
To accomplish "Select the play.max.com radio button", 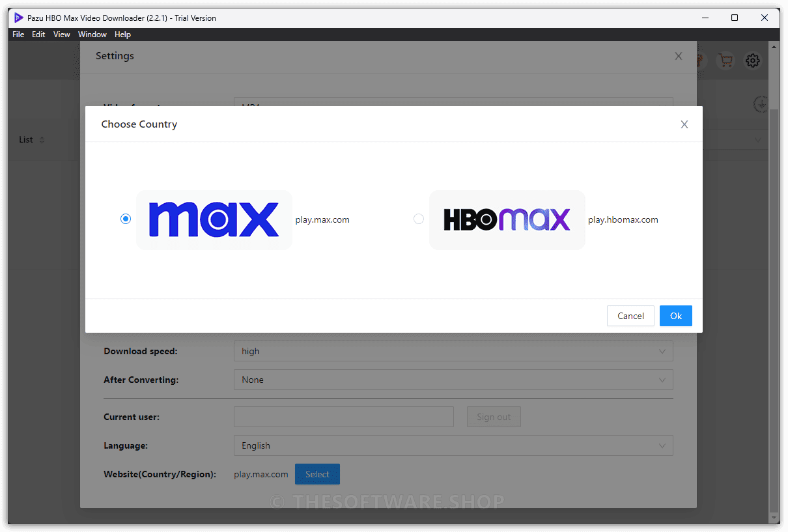I will [126, 219].
